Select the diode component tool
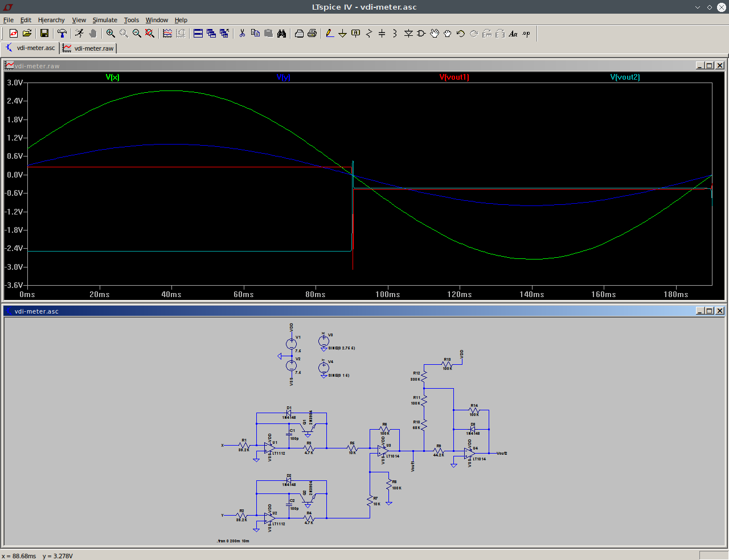The width and height of the screenshot is (729, 560). pyautogui.click(x=408, y=34)
